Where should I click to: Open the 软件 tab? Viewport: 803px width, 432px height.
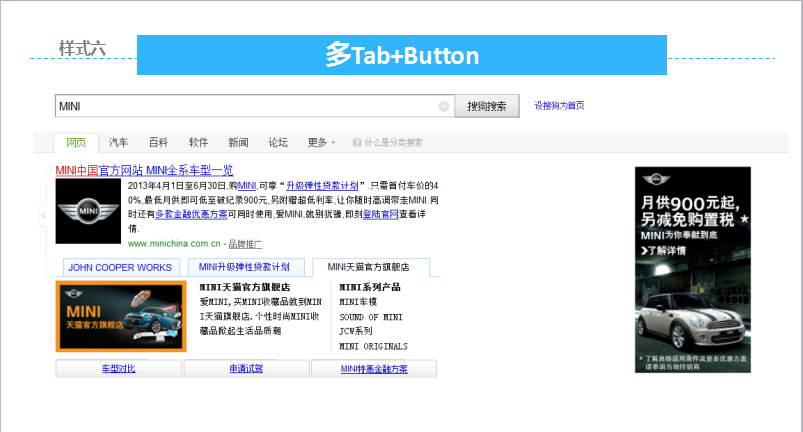click(198, 142)
